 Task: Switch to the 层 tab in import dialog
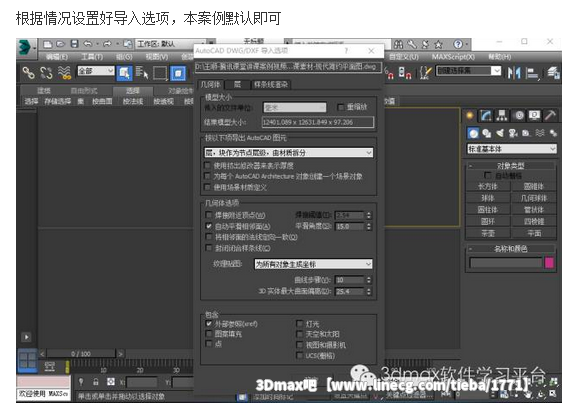pos(237,84)
